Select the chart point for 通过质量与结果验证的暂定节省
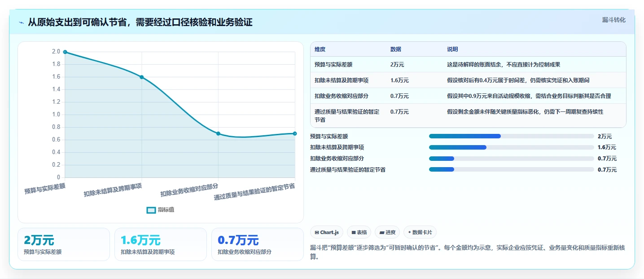 pyautogui.click(x=295, y=133)
